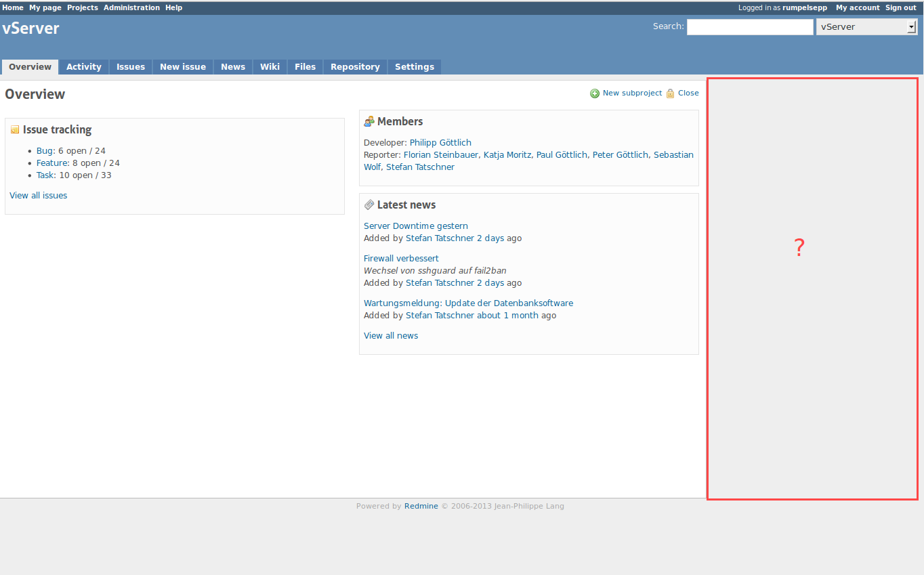924x575 pixels.
Task: Click Sign out
Action: click(901, 8)
